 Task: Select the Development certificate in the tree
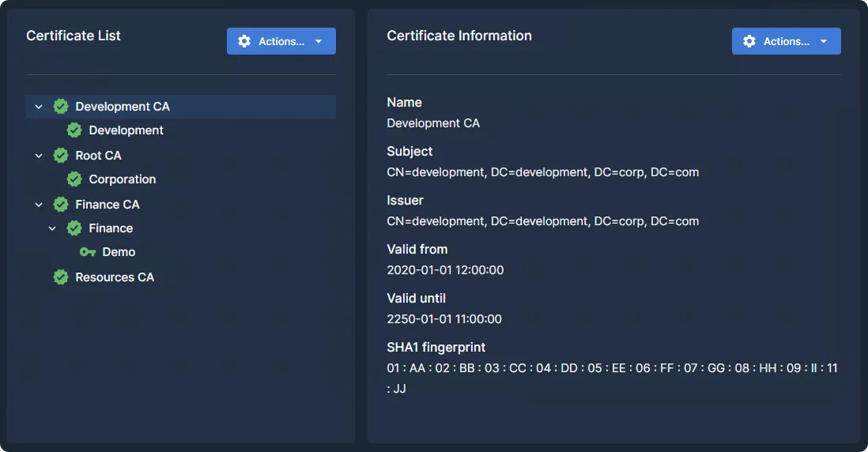click(126, 130)
